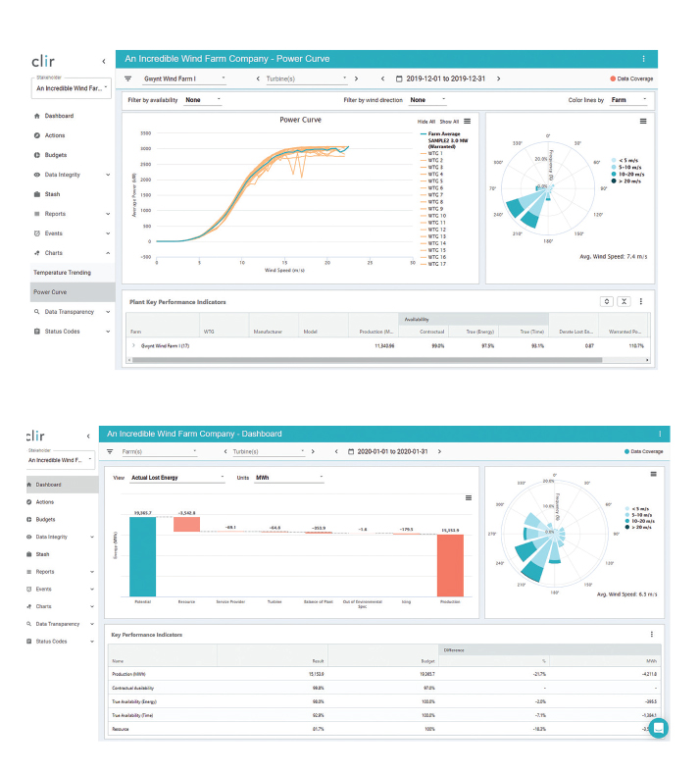Click the red Production bar in waterfall chart
This screenshot has width=700, height=773.
(450, 565)
